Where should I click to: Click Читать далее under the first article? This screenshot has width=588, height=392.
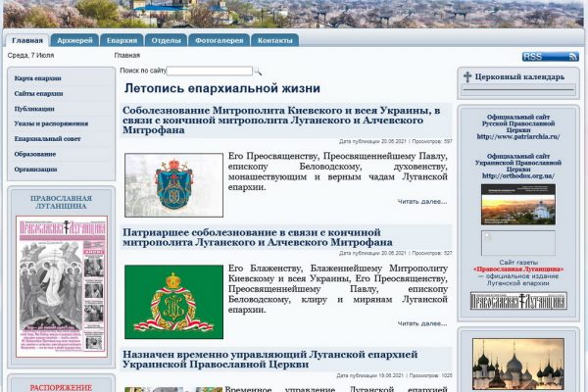coord(421,202)
